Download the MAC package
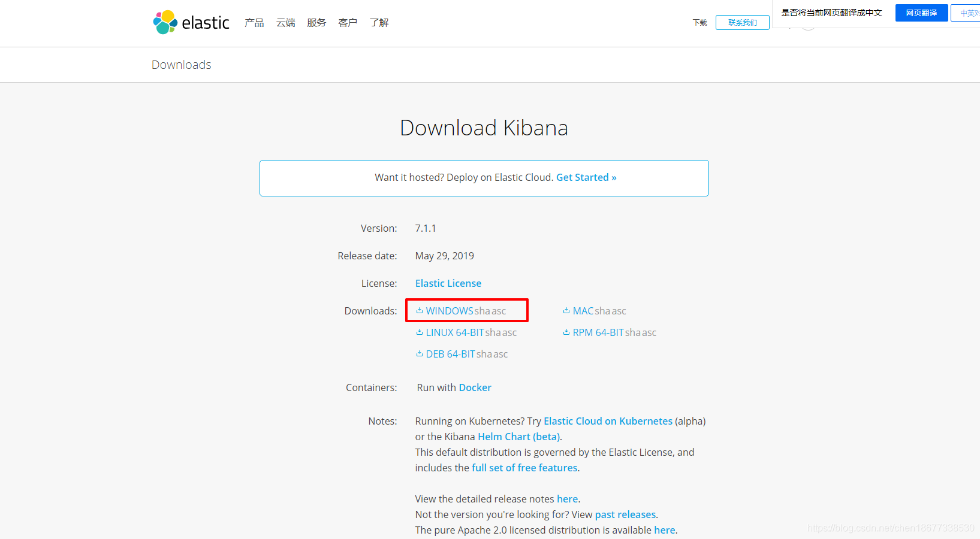Viewport: 980px width, 539px height. [x=583, y=311]
